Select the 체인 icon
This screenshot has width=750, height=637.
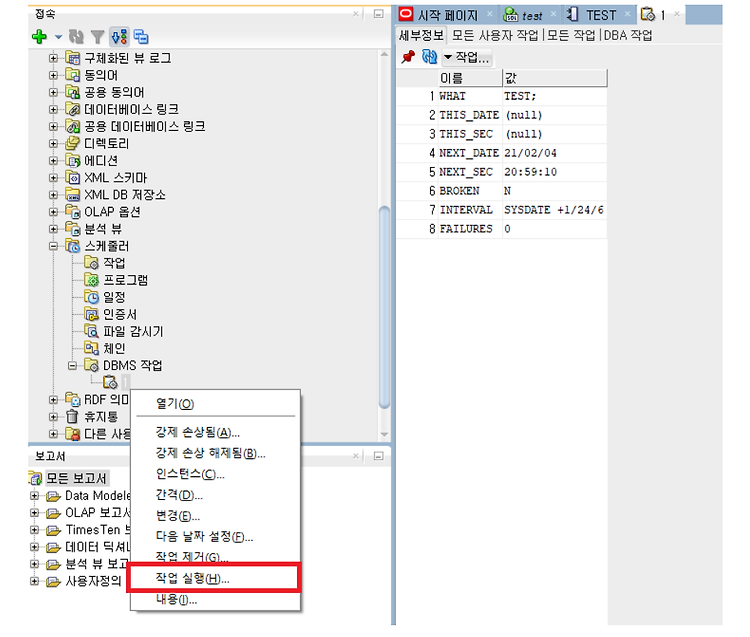point(91,349)
